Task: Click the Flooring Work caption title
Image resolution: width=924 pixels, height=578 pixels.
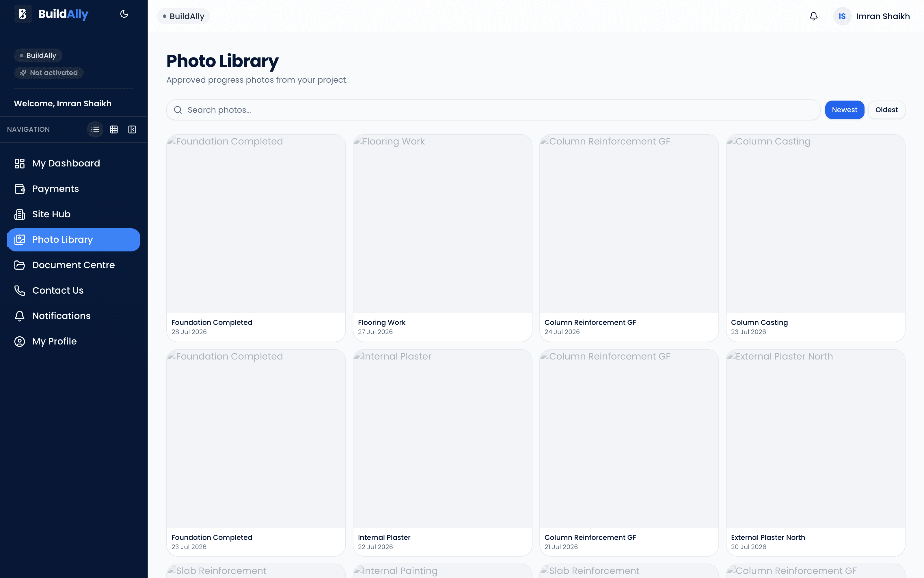Action: tap(381, 322)
